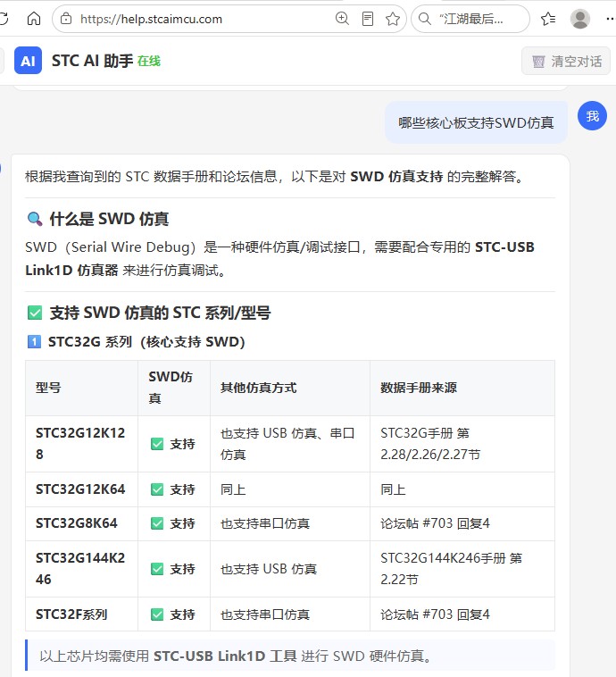Image resolution: width=616 pixels, height=677 pixels.
Task: Click the 数据手册来源 column header
Action: [x=462, y=388]
